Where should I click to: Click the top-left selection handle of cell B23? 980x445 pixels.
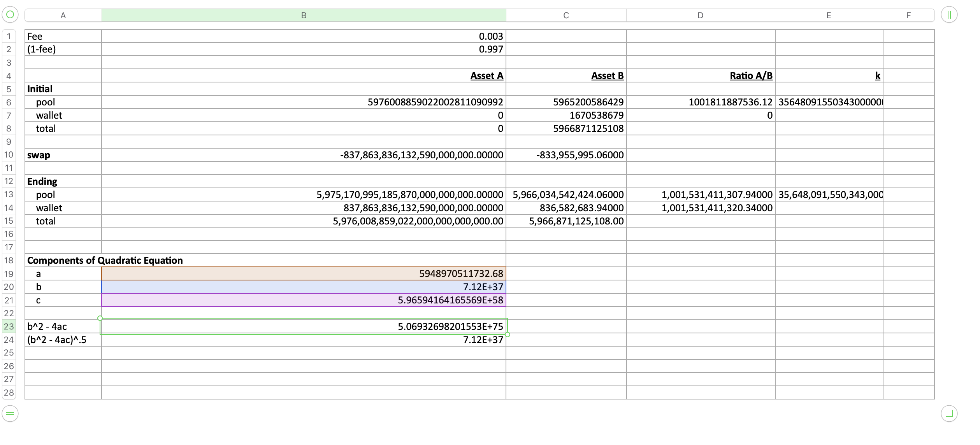[100, 318]
